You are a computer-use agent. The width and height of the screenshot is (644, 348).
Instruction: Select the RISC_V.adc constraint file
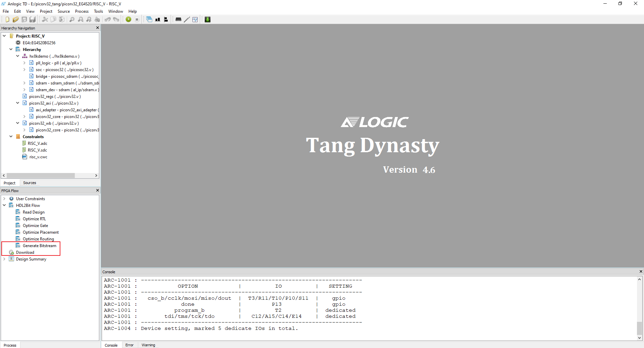pos(38,143)
